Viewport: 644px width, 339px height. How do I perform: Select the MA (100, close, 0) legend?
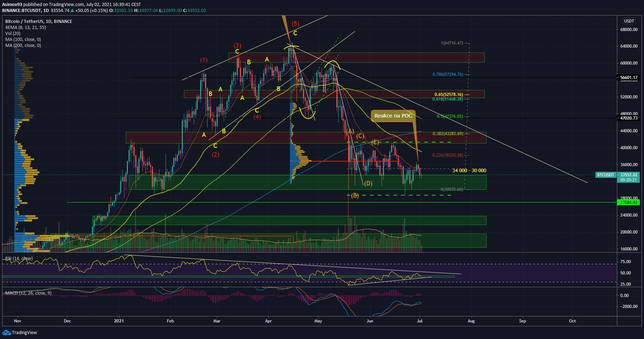pos(23,40)
